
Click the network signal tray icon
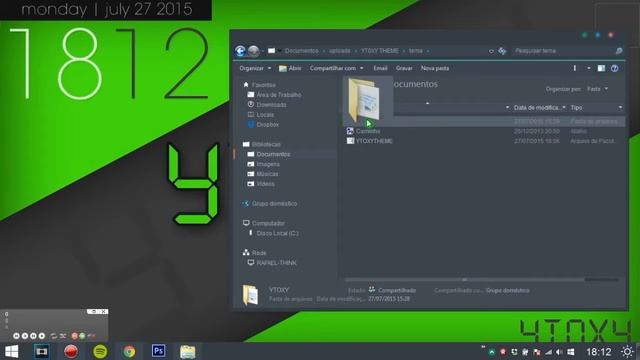point(549,352)
